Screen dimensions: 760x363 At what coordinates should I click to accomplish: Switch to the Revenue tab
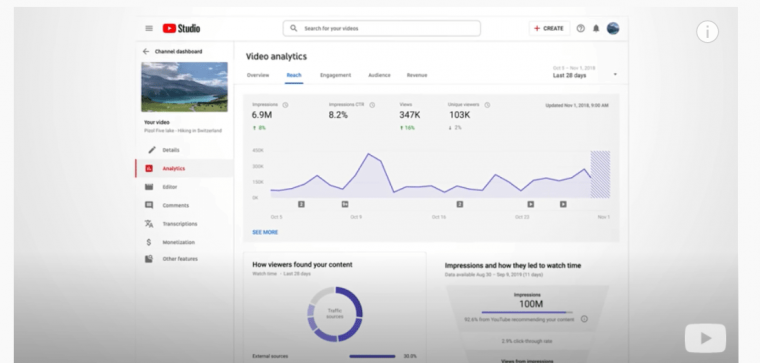417,75
